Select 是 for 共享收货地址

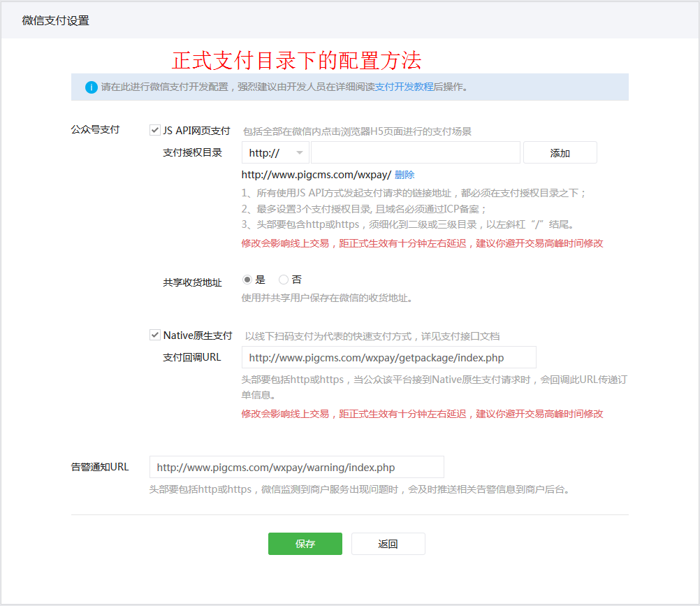[247, 279]
